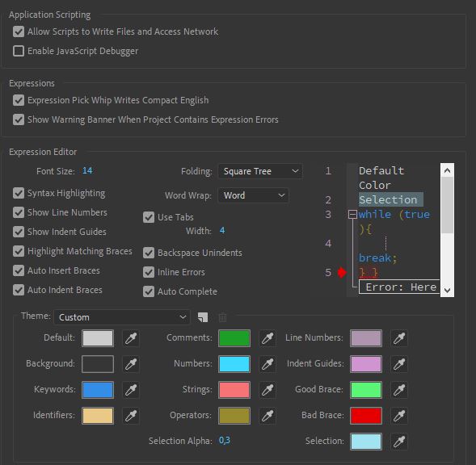Open the Folding dropdown set to Square Tree
The height and width of the screenshot is (465, 476).
[260, 171]
